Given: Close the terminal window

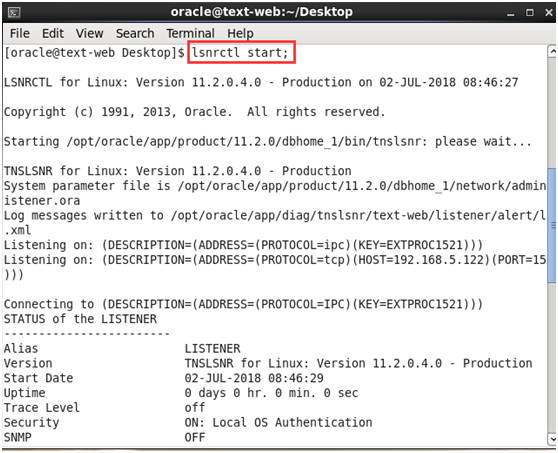Looking at the screenshot, I should coord(549,12).
